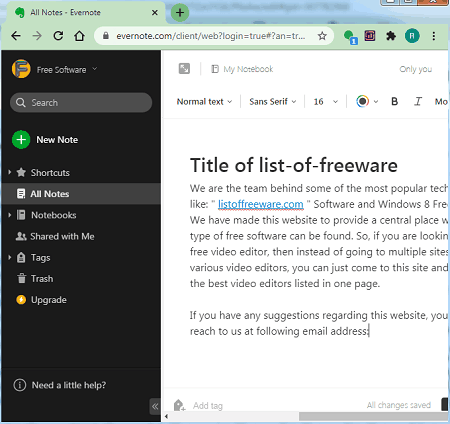
Task: Click the address bar URL
Action: pos(211,36)
